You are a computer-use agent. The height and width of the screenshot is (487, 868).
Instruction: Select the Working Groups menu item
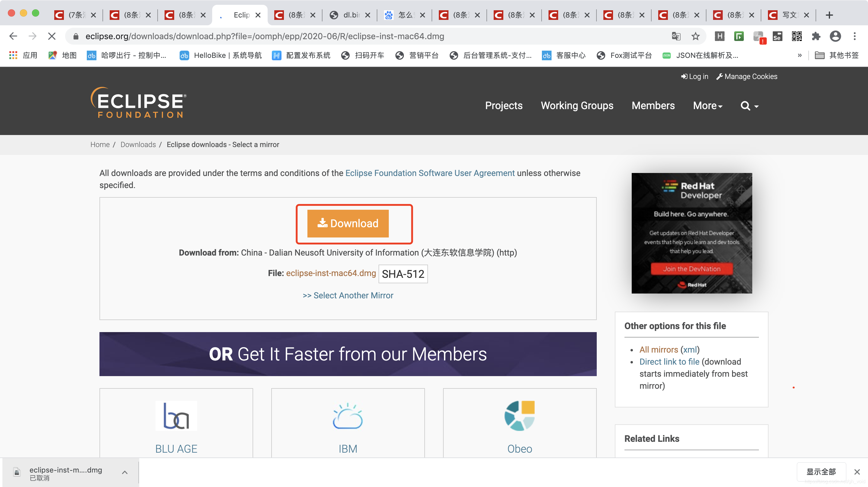point(577,105)
